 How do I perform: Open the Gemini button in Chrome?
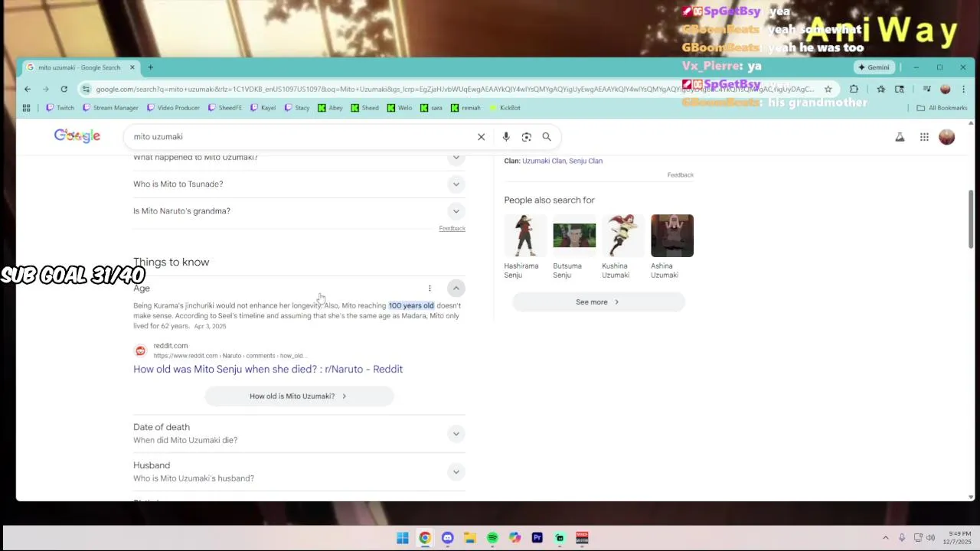coord(873,67)
